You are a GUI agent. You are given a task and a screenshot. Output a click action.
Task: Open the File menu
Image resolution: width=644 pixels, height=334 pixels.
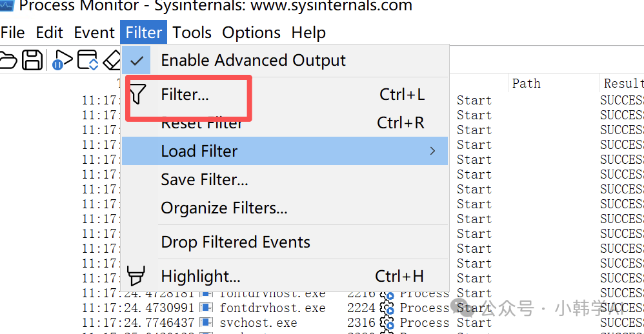tap(13, 32)
